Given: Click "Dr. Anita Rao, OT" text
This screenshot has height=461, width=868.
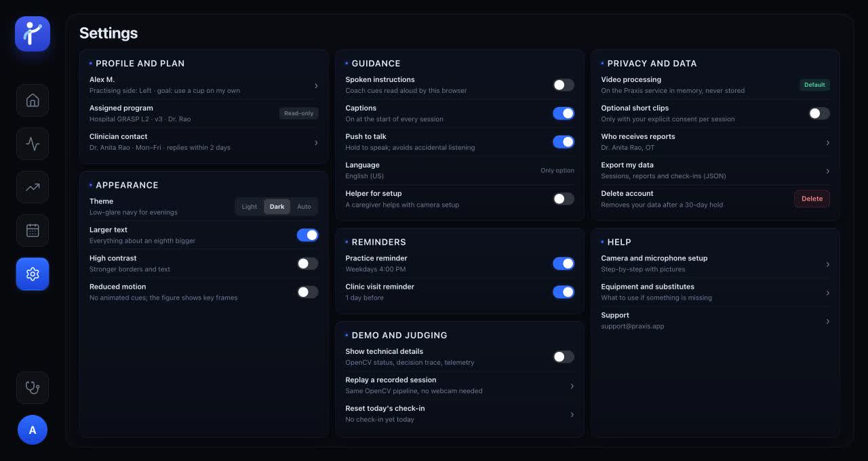Looking at the screenshot, I should pos(629,147).
